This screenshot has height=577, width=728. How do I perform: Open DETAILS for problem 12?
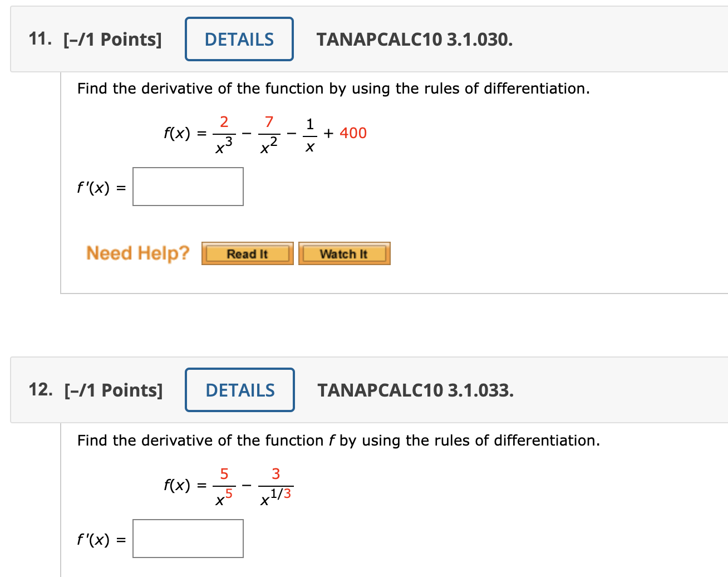(239, 390)
